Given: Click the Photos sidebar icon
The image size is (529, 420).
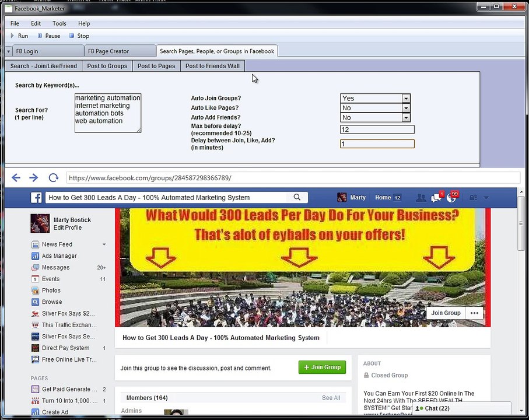Looking at the screenshot, I should [35, 290].
